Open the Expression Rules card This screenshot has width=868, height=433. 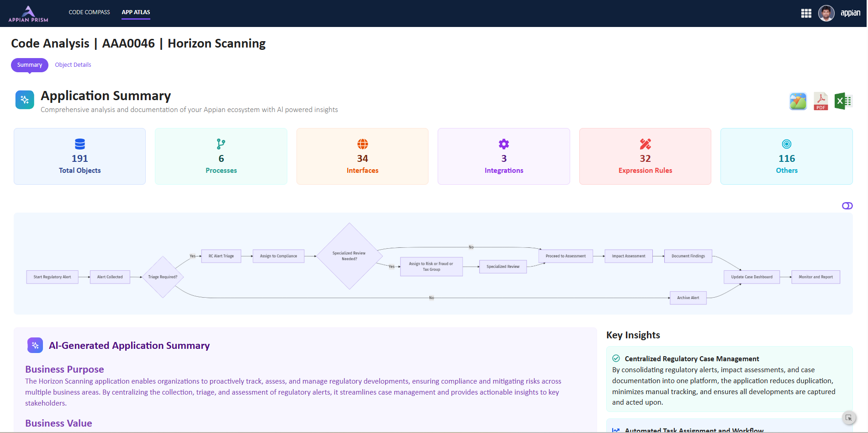coord(645,156)
